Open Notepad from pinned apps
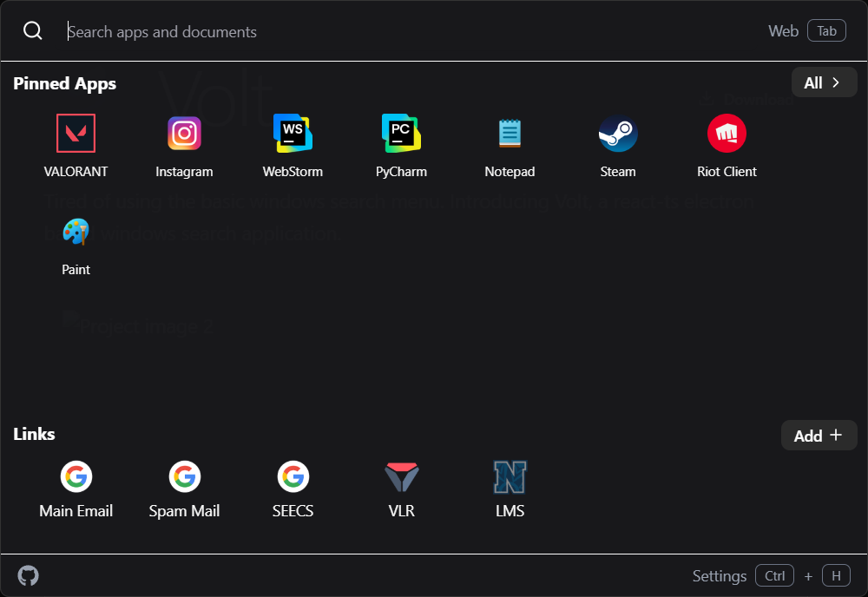Image resolution: width=868 pixels, height=597 pixels. tap(510, 134)
